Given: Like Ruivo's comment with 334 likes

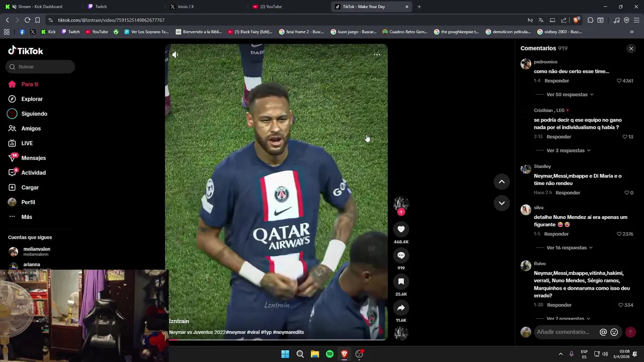Looking at the screenshot, I should pyautogui.click(x=620, y=305).
